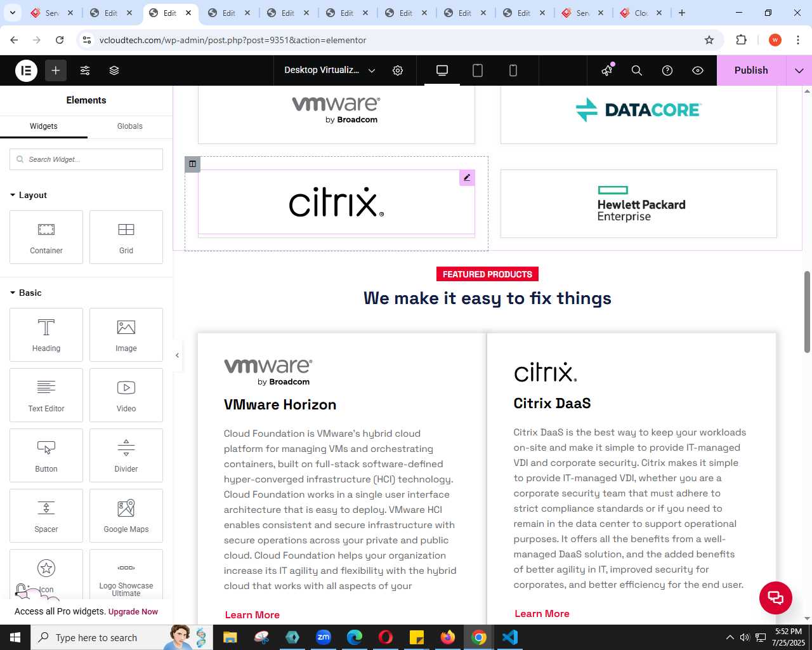The height and width of the screenshot is (650, 812).
Task: Open Site Settings sliders icon
Action: coord(85,70)
